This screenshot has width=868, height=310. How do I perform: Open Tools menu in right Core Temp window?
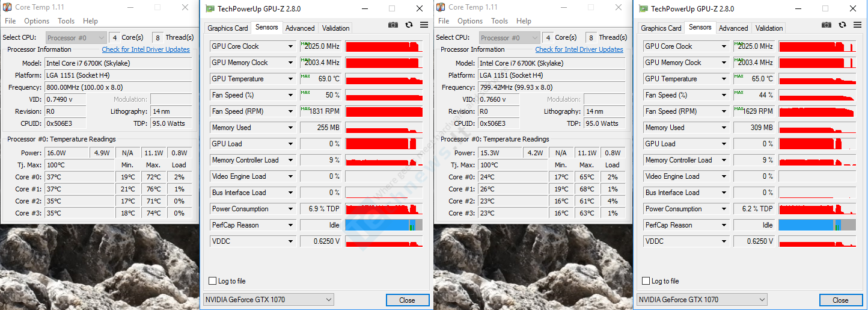coord(500,21)
